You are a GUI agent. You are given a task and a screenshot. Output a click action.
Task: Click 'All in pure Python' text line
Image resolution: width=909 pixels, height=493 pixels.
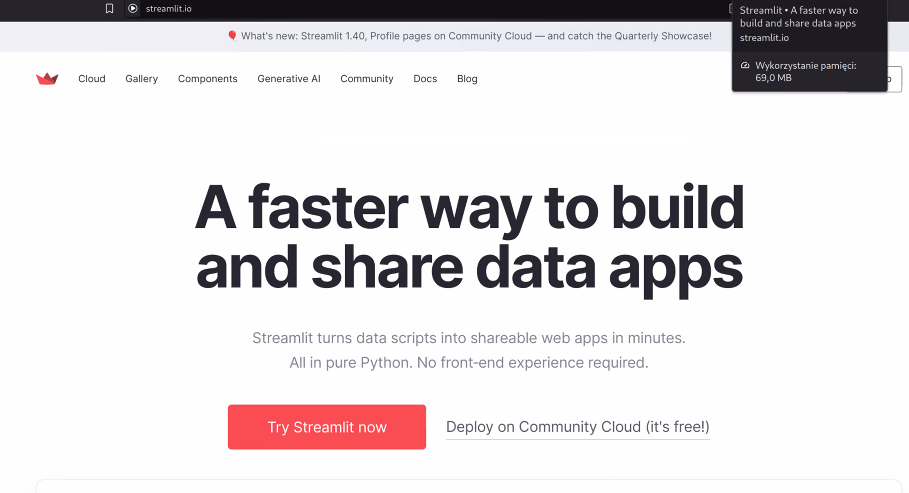(x=469, y=362)
